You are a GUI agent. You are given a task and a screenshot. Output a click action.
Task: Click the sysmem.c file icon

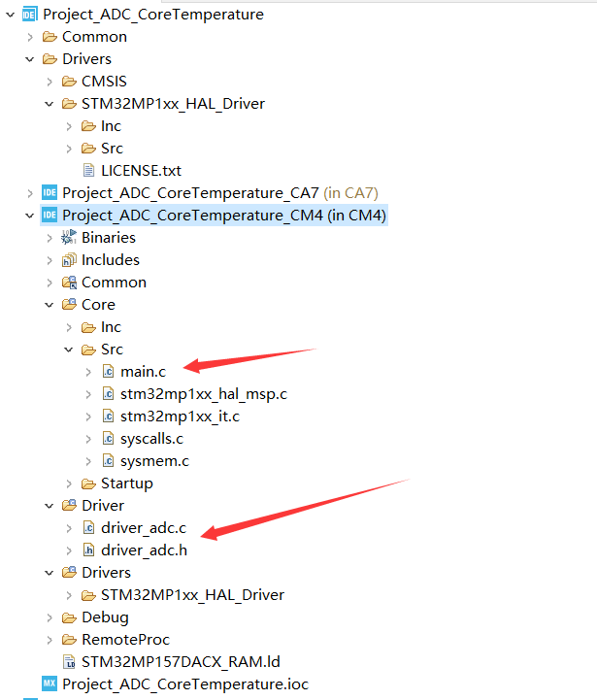click(108, 461)
